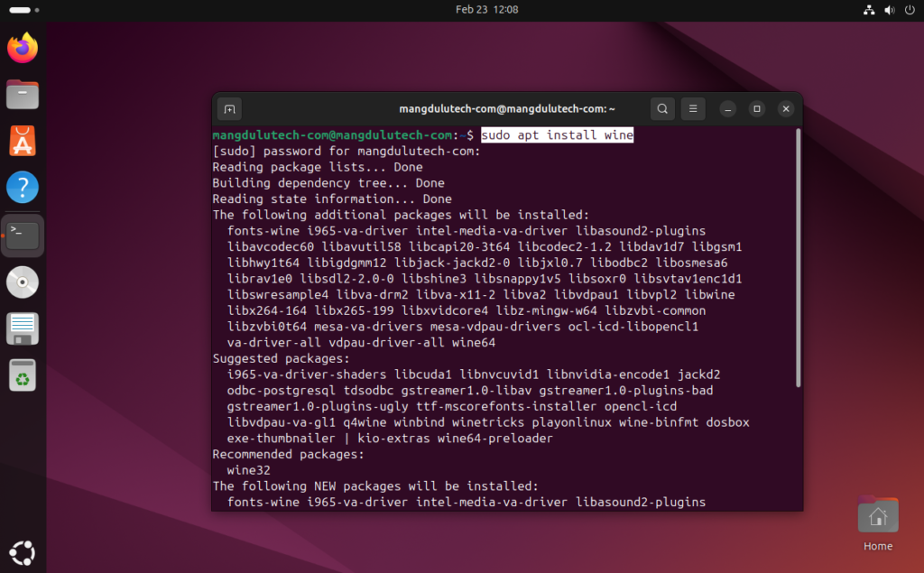
Task: Open the terminal hamburger menu
Action: (693, 108)
